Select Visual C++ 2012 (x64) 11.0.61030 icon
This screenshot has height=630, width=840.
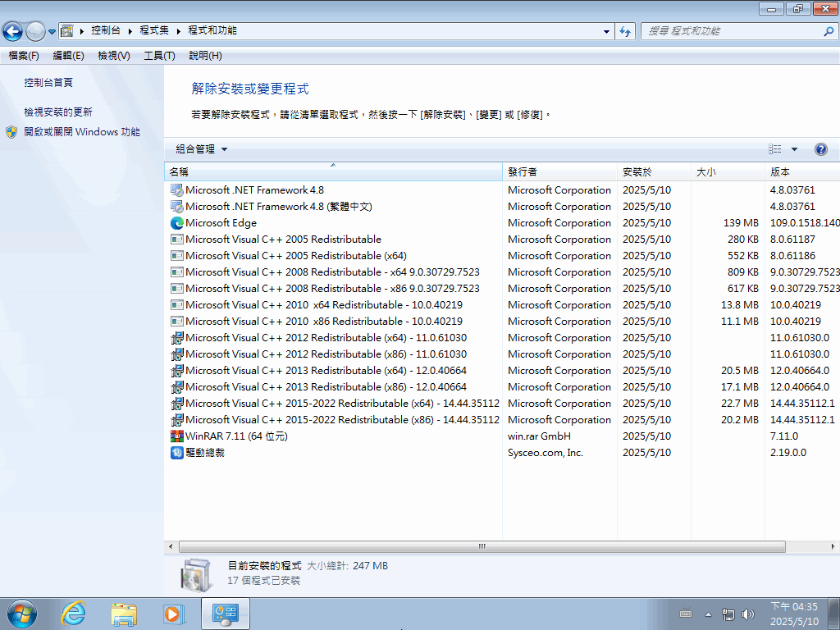click(x=177, y=338)
